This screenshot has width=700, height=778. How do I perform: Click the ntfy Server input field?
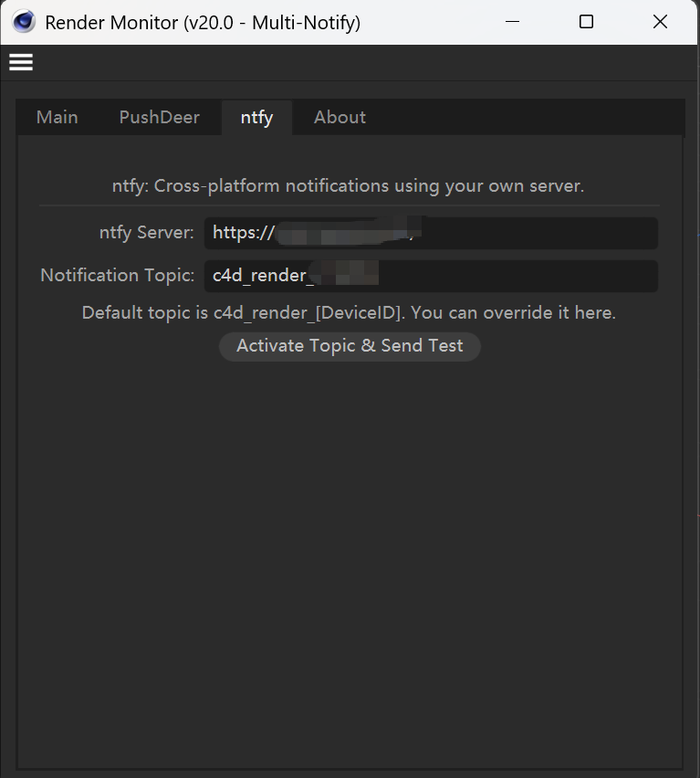[431, 233]
